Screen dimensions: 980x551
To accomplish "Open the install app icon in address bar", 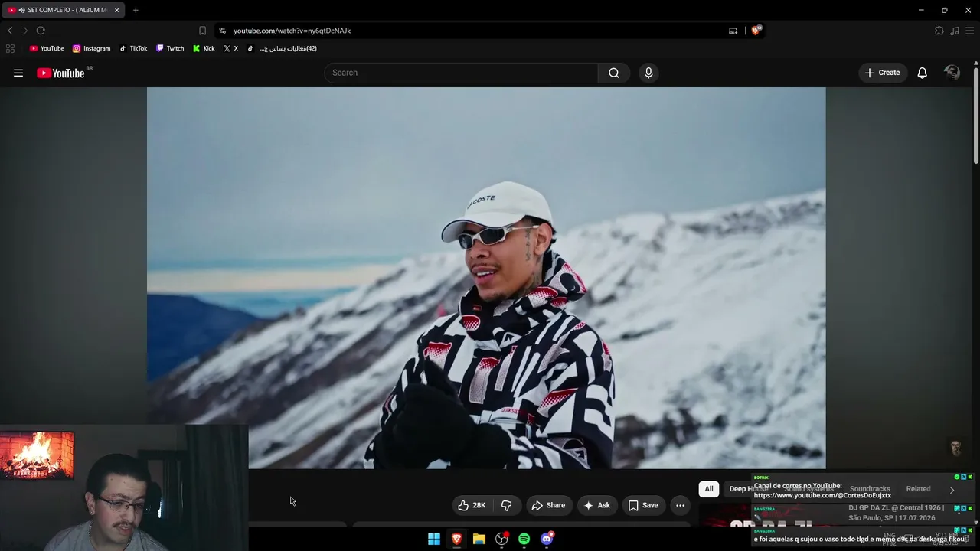I will pyautogui.click(x=733, y=31).
